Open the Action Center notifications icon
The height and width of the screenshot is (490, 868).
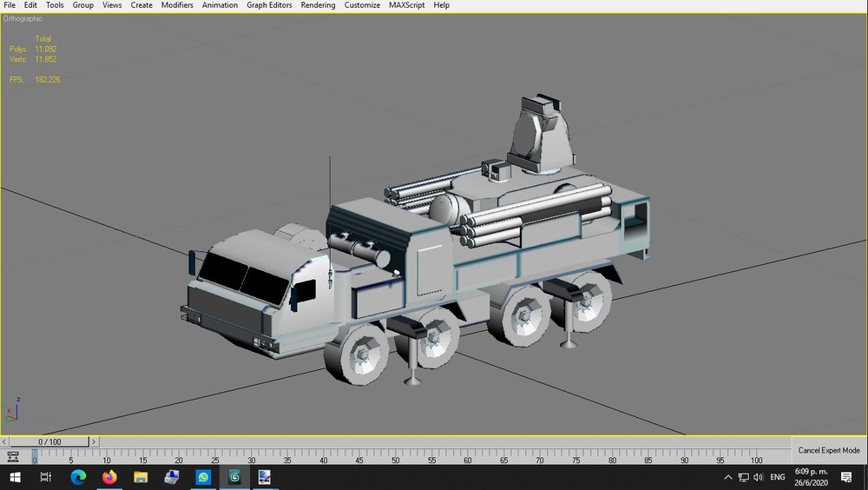pos(845,477)
